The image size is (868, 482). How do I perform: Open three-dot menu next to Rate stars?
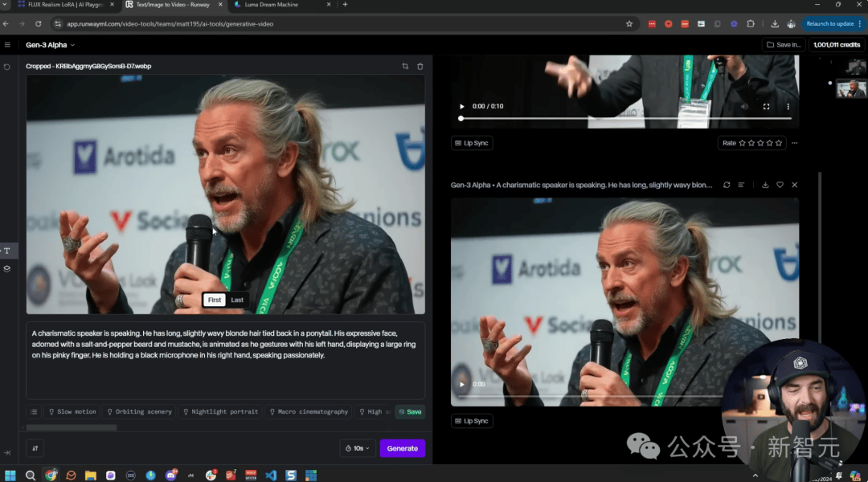pyautogui.click(x=795, y=143)
